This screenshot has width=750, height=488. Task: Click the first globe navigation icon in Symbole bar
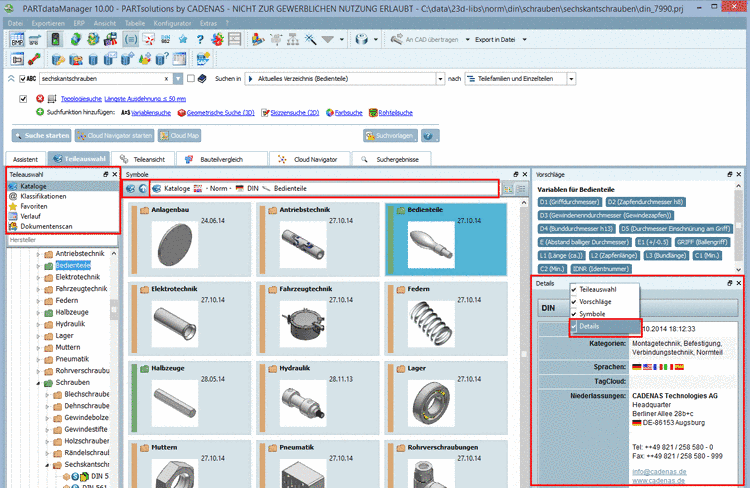point(130,189)
